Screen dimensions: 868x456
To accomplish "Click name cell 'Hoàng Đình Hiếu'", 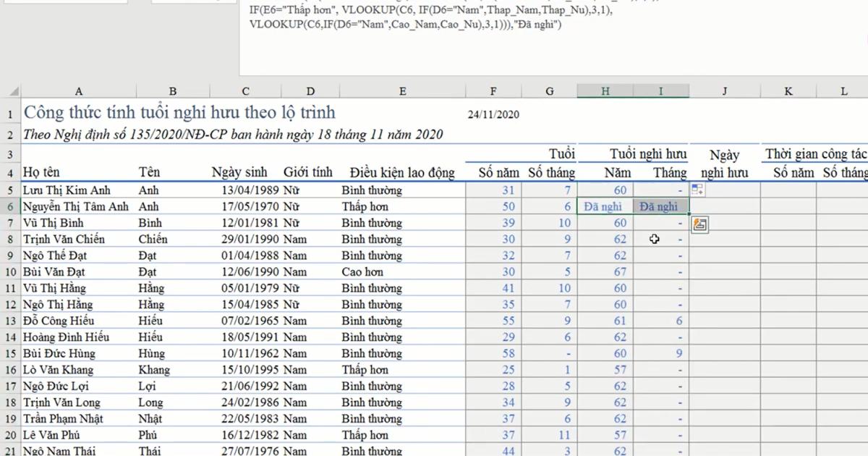I will click(x=67, y=337).
